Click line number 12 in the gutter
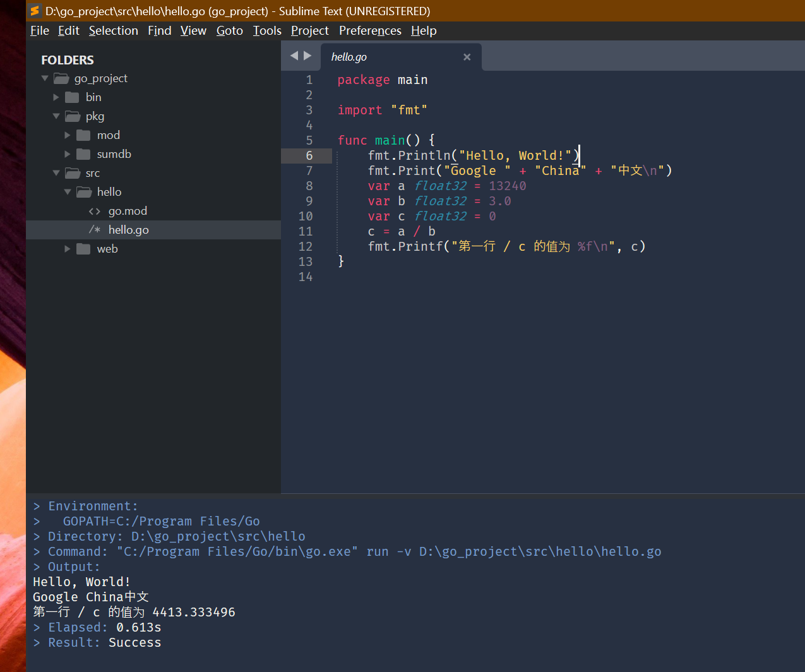The width and height of the screenshot is (805, 672). 306,246
